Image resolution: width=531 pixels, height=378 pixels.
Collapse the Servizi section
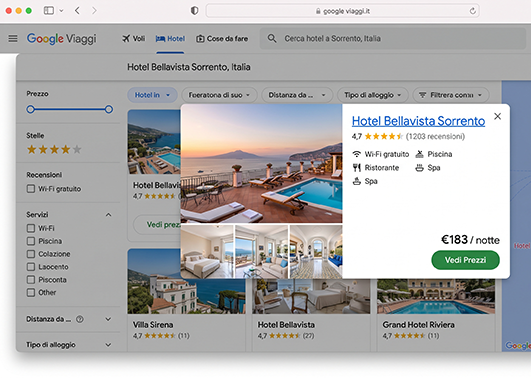(108, 215)
